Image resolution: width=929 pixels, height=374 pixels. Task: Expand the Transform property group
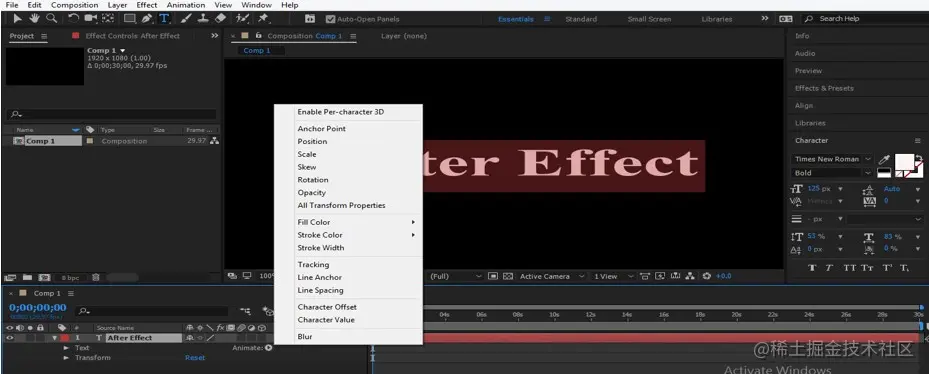point(66,358)
